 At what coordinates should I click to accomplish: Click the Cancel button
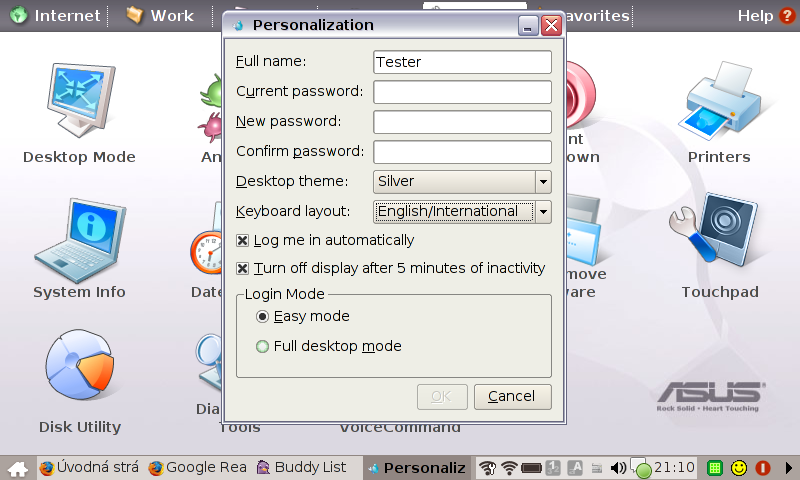(513, 397)
